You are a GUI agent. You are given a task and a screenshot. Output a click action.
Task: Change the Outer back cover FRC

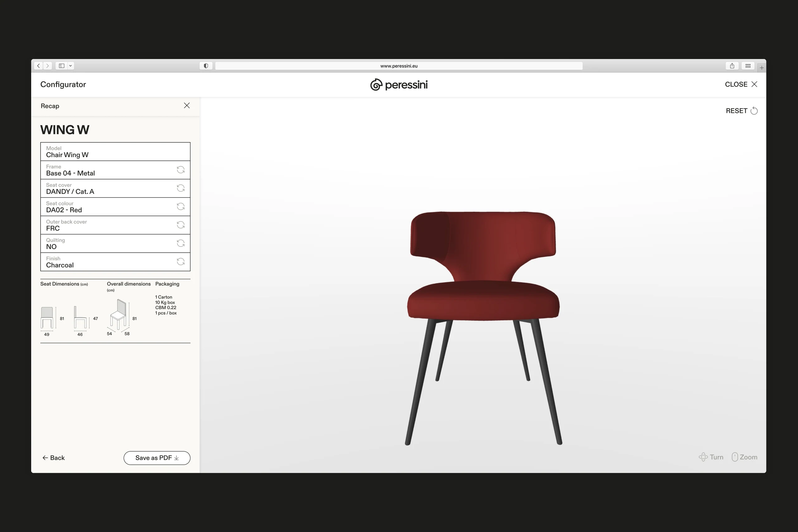(181, 225)
